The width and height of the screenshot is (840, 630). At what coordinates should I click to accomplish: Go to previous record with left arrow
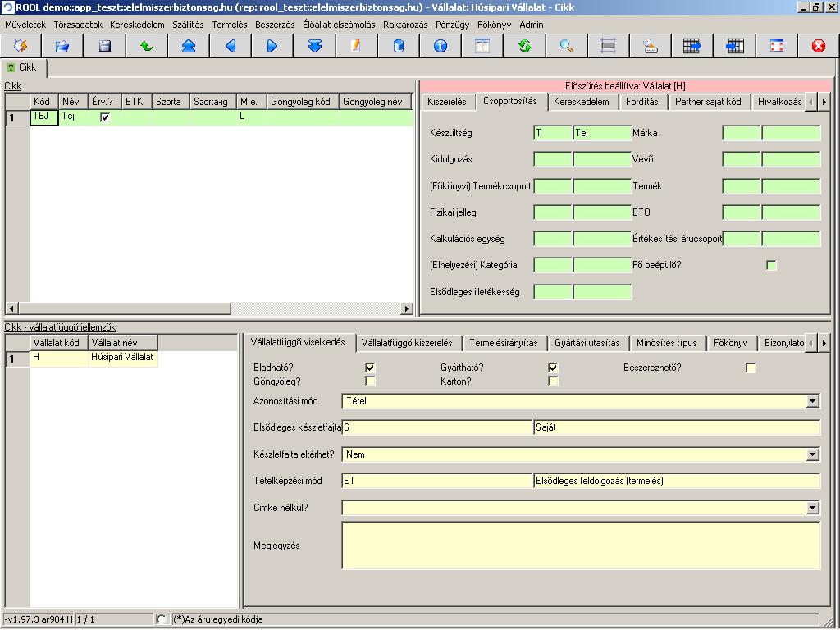click(x=231, y=46)
